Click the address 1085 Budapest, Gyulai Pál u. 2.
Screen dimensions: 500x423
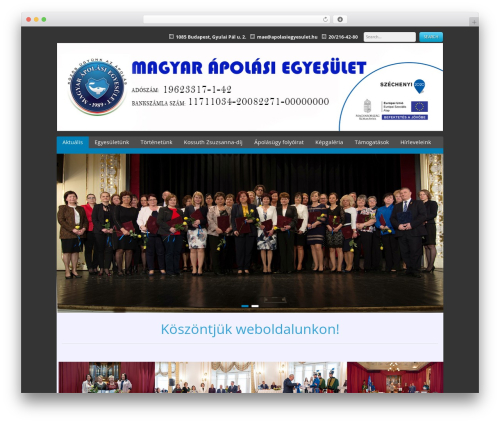pyautogui.click(x=211, y=37)
